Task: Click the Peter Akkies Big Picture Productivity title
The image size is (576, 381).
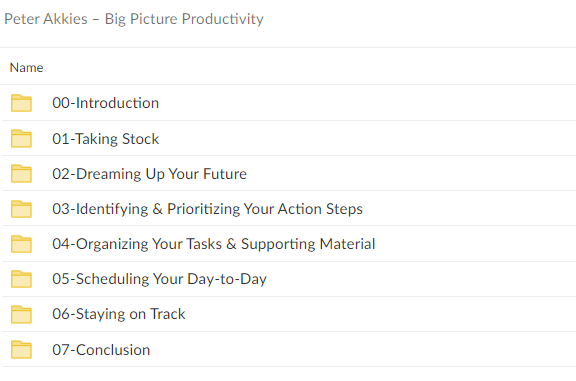Action: point(134,19)
